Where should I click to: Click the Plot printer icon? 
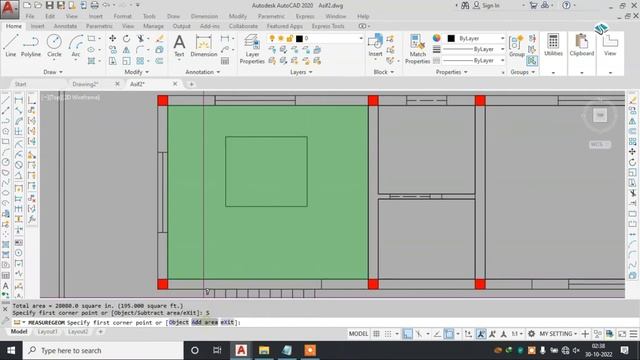pos(94,5)
